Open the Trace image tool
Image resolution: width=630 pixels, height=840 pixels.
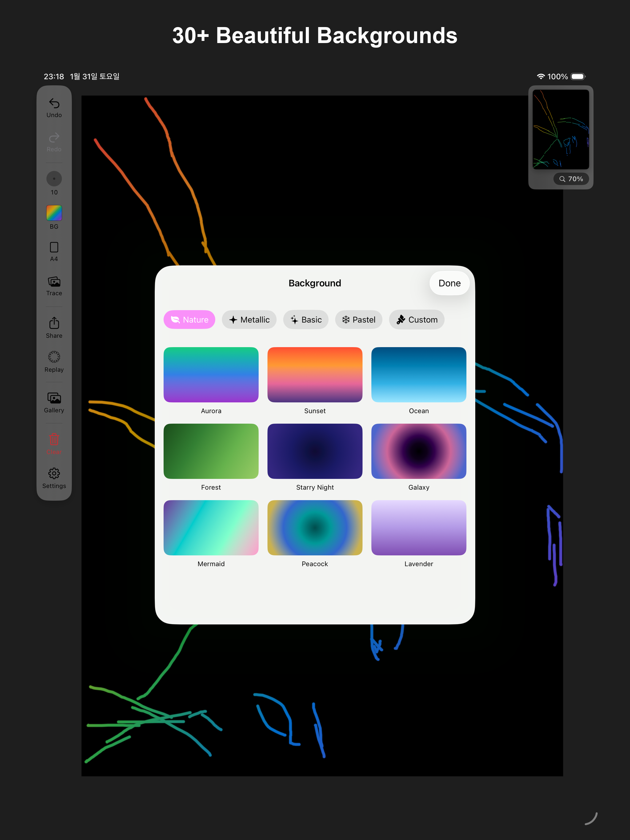tap(54, 286)
